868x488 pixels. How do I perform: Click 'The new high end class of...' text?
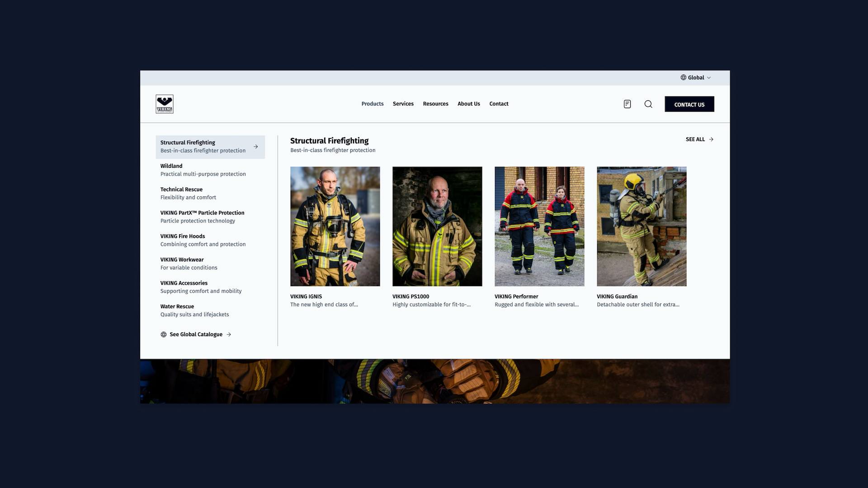click(x=324, y=305)
